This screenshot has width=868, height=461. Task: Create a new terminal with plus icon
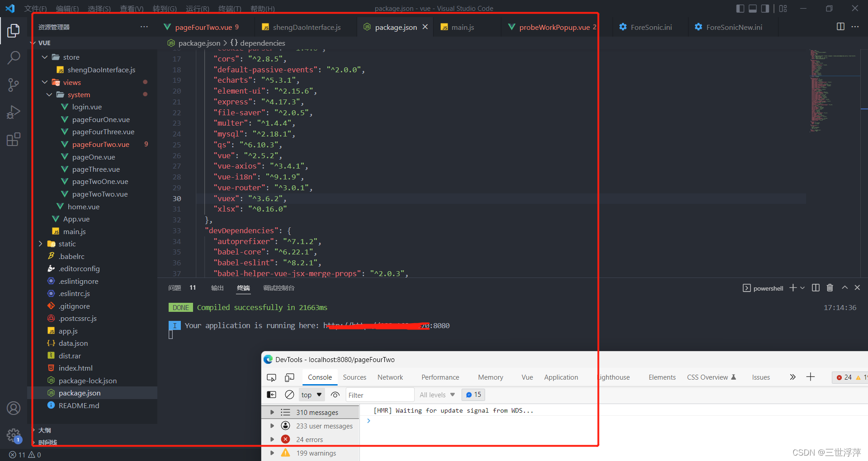point(793,288)
